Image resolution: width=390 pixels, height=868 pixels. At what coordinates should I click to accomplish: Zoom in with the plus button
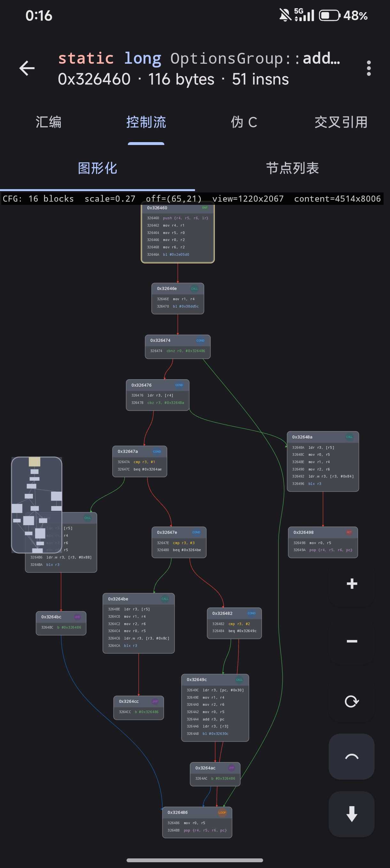pos(352,583)
